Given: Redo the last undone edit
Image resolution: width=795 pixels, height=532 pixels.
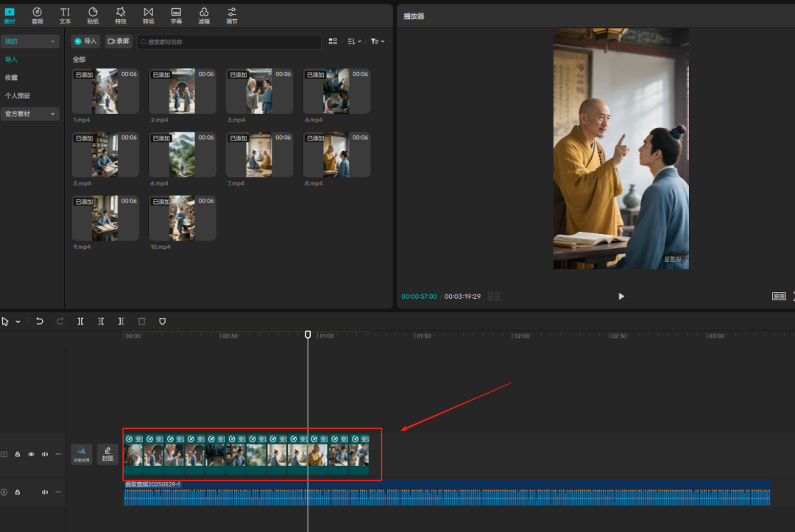Looking at the screenshot, I should pyautogui.click(x=60, y=322).
